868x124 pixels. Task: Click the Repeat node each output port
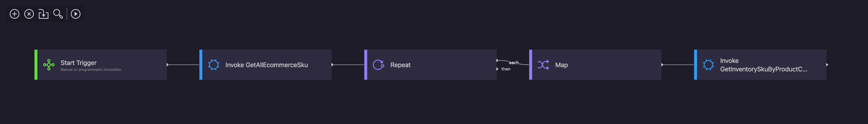pyautogui.click(x=497, y=61)
